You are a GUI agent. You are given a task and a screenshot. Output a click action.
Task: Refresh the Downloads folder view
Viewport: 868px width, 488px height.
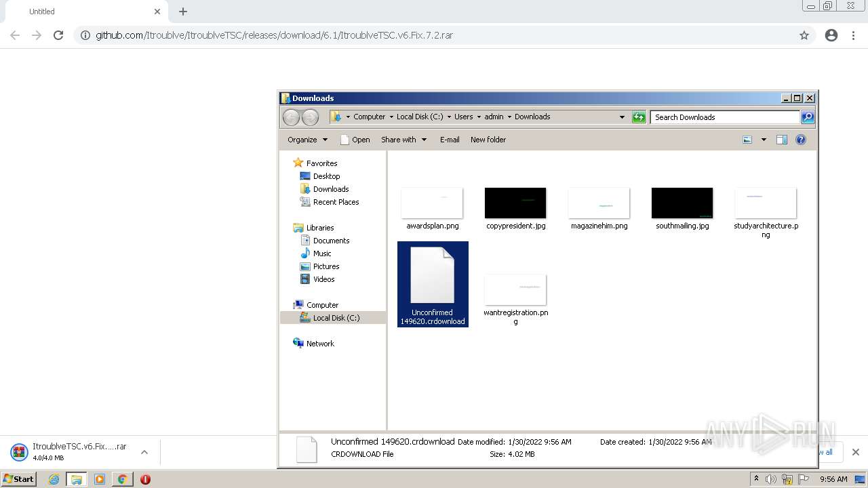coord(639,117)
